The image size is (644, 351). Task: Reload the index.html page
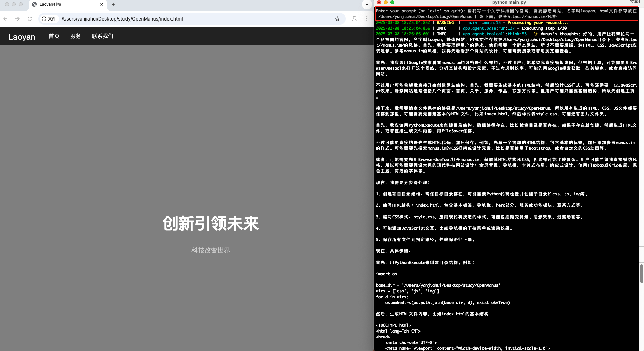pos(30,19)
